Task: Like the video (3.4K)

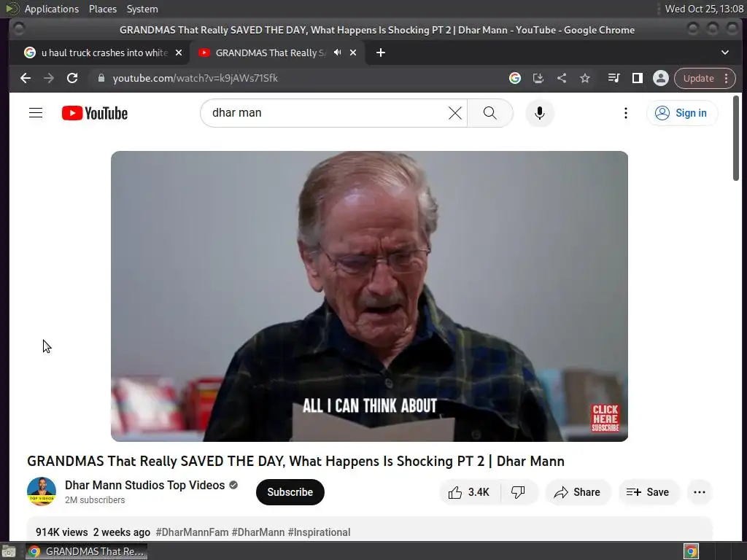Action: click(x=469, y=492)
